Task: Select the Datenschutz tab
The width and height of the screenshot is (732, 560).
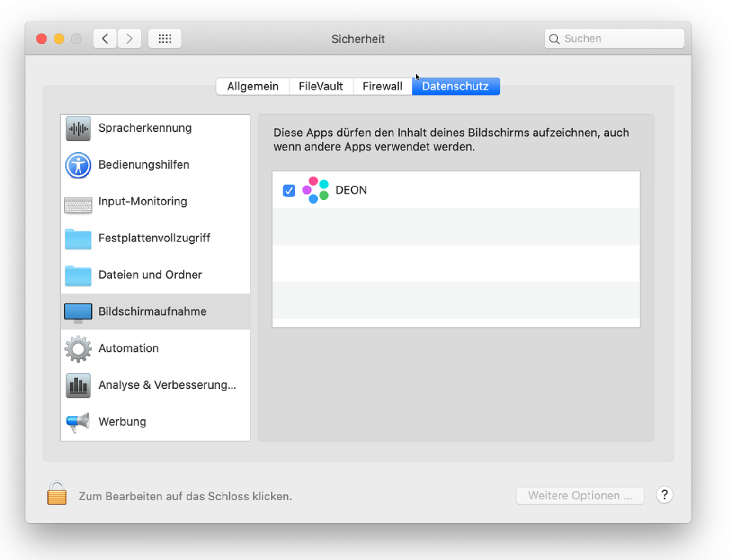Action: pos(455,86)
